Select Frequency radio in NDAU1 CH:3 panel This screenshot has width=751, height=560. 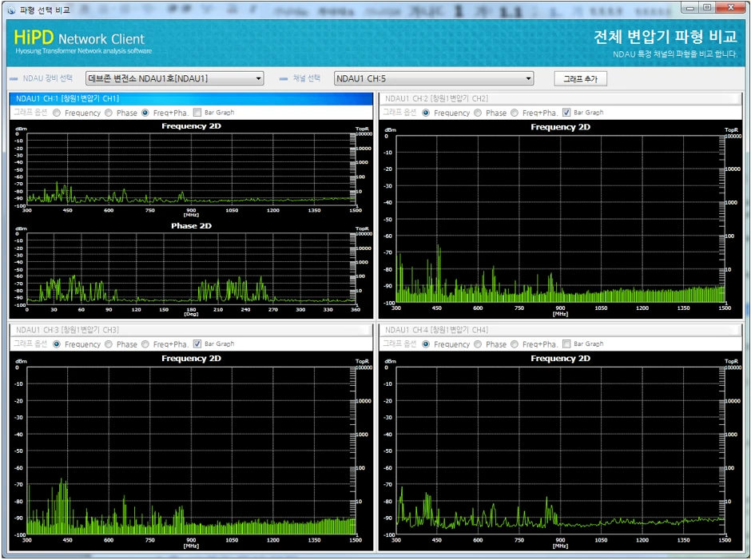click(x=57, y=344)
